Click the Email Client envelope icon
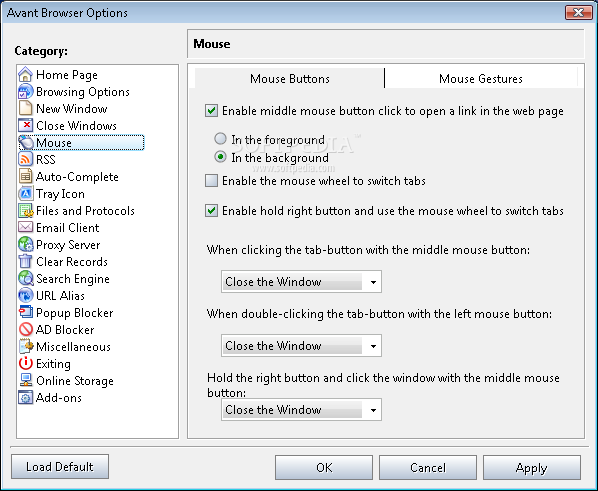Image resolution: width=598 pixels, height=491 pixels. tap(26, 227)
